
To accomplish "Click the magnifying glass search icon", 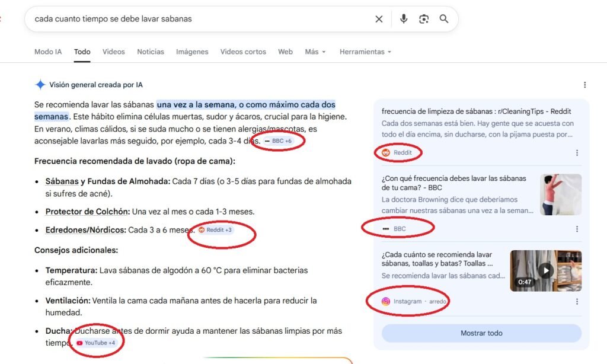I will [x=444, y=19].
